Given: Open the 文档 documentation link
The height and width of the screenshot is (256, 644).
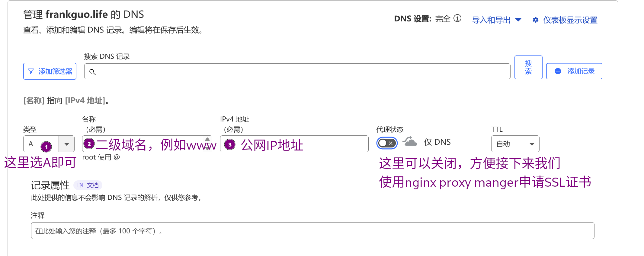Looking at the screenshot, I should pyautogui.click(x=92, y=185).
